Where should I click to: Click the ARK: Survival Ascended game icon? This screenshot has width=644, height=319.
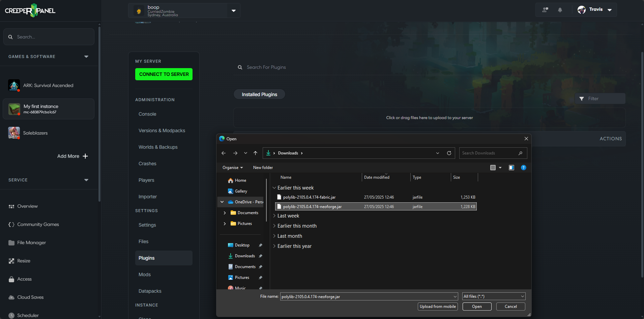coord(14,85)
